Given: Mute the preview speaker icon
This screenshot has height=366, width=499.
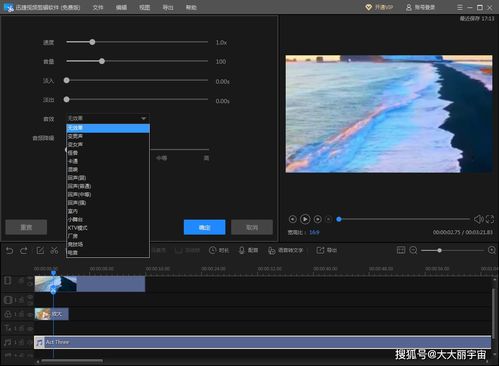Looking at the screenshot, I should pos(478,219).
